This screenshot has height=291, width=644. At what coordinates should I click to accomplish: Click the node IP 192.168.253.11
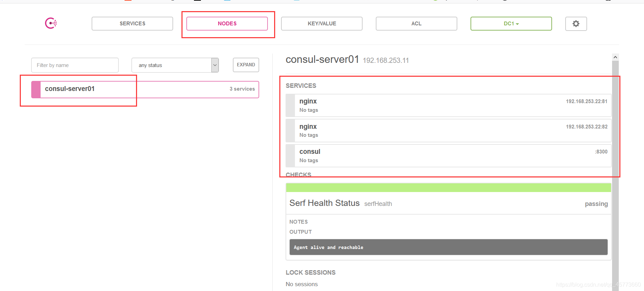(386, 60)
